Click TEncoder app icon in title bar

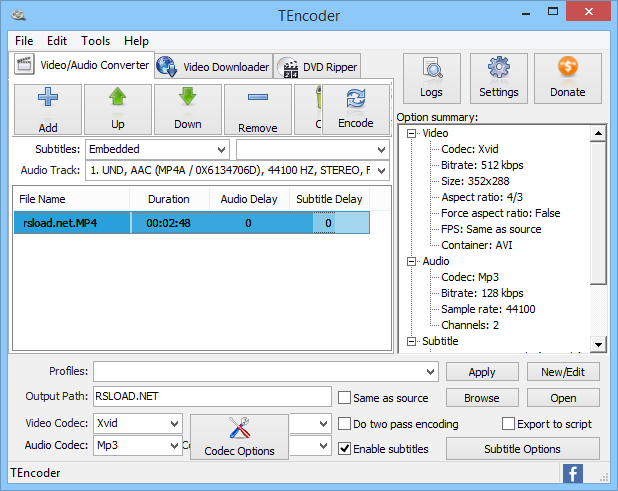[x=18, y=15]
